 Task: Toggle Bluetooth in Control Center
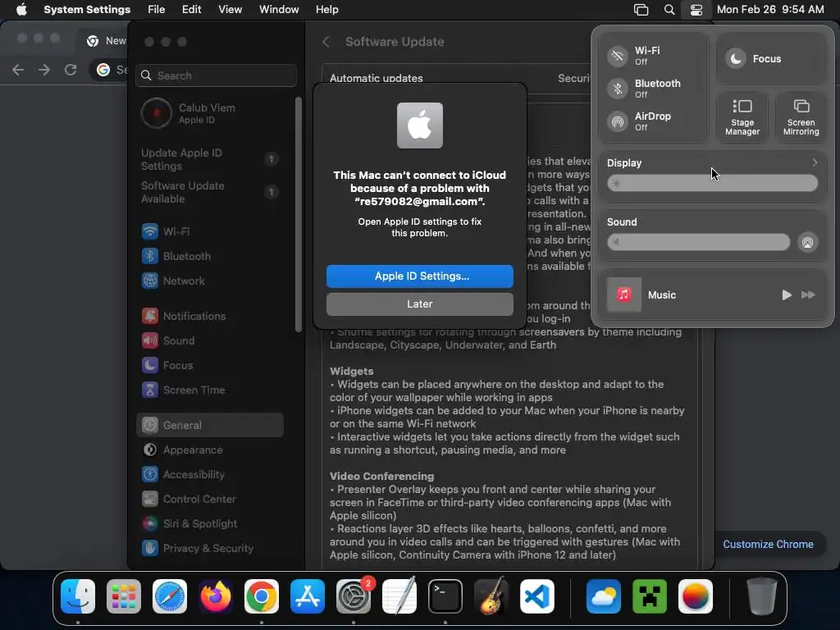(617, 89)
